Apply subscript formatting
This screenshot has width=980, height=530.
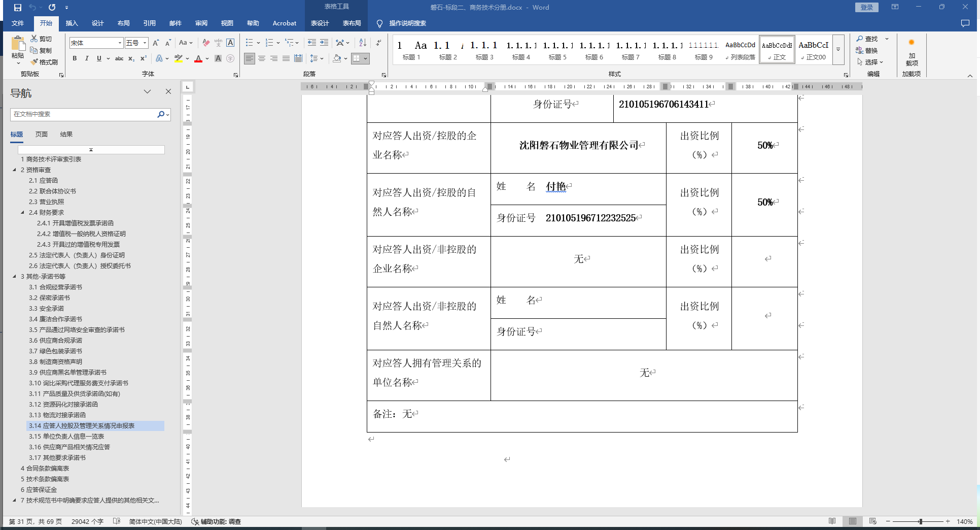click(131, 58)
